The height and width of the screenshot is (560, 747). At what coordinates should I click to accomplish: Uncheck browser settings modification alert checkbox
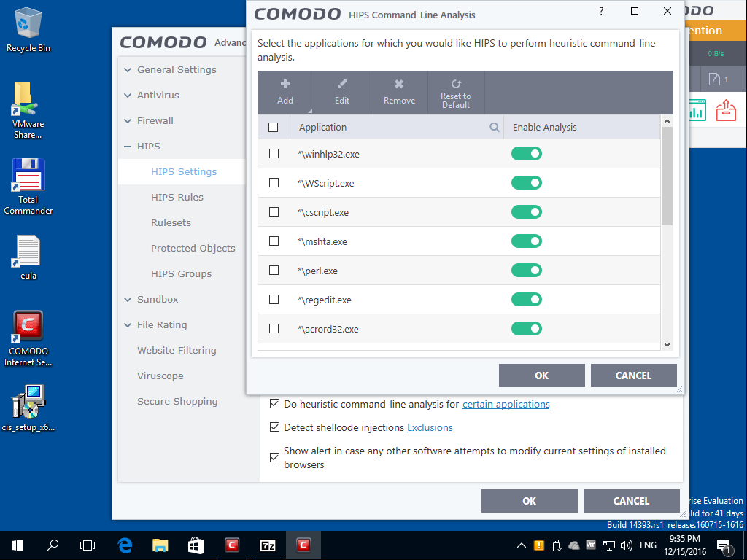[x=274, y=458]
